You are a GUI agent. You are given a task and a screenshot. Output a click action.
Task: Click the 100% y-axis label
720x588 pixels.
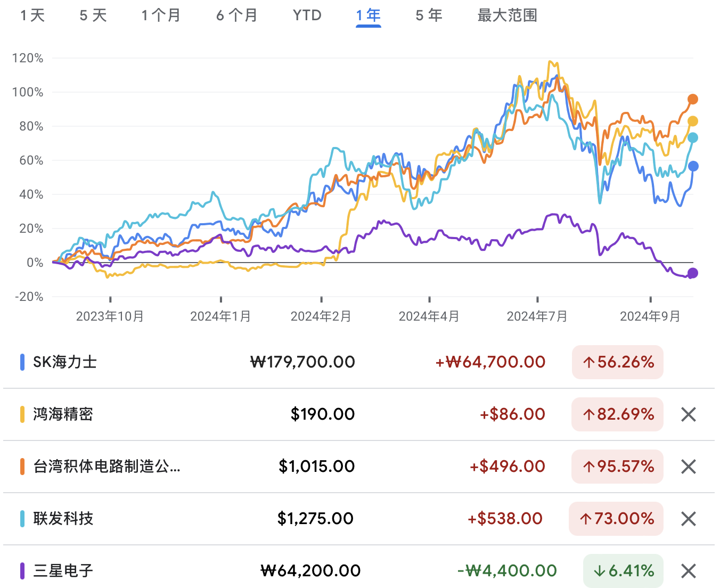[28, 92]
